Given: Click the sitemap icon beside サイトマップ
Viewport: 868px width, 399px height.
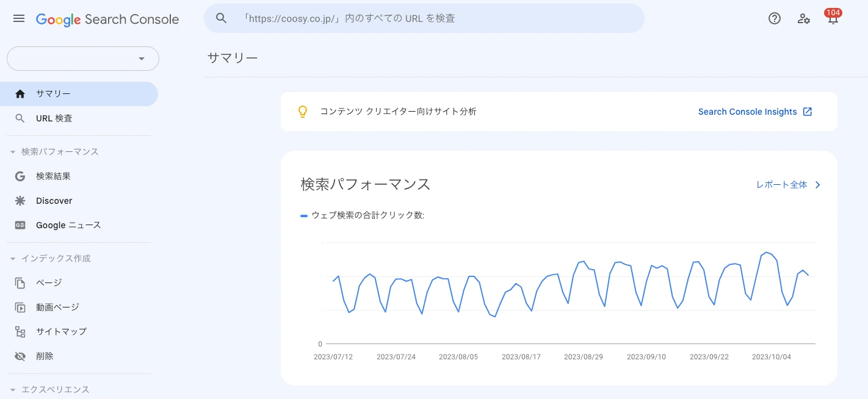Looking at the screenshot, I should click(x=20, y=332).
